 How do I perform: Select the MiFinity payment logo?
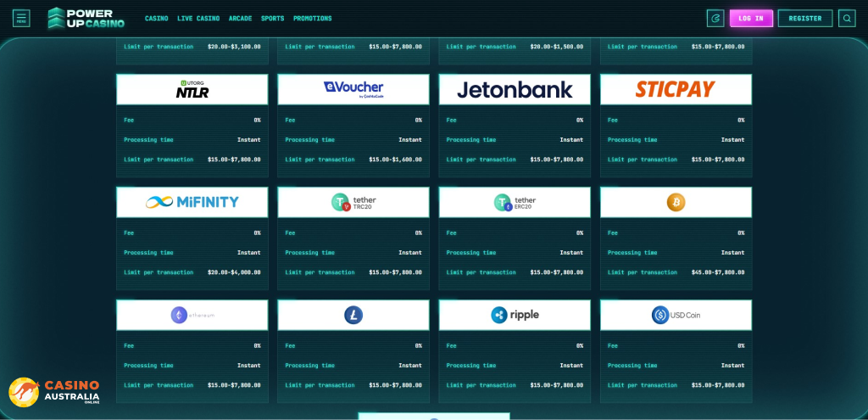tap(192, 202)
